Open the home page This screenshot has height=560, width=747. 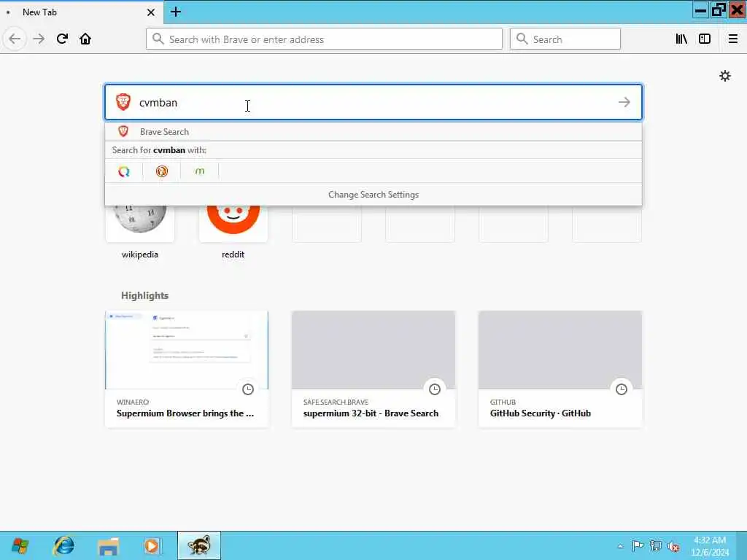pyautogui.click(x=85, y=39)
